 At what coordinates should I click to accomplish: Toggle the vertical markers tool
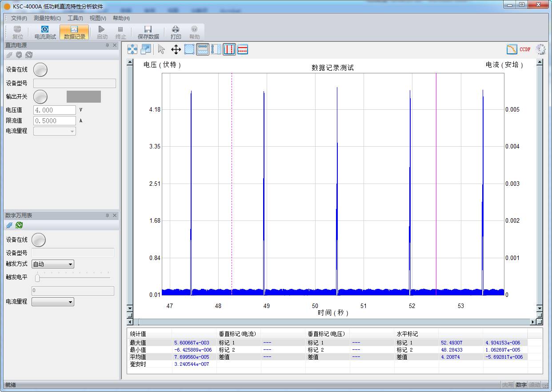tap(229, 49)
